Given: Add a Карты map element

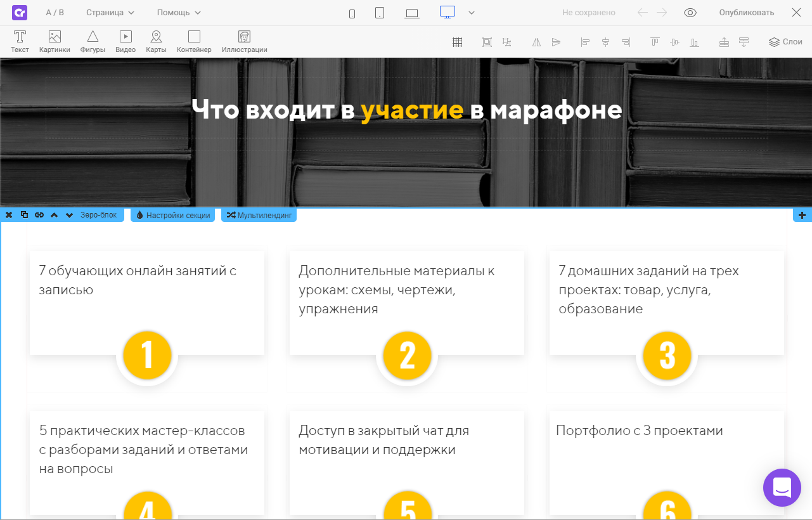Looking at the screenshot, I should pyautogui.click(x=156, y=42).
